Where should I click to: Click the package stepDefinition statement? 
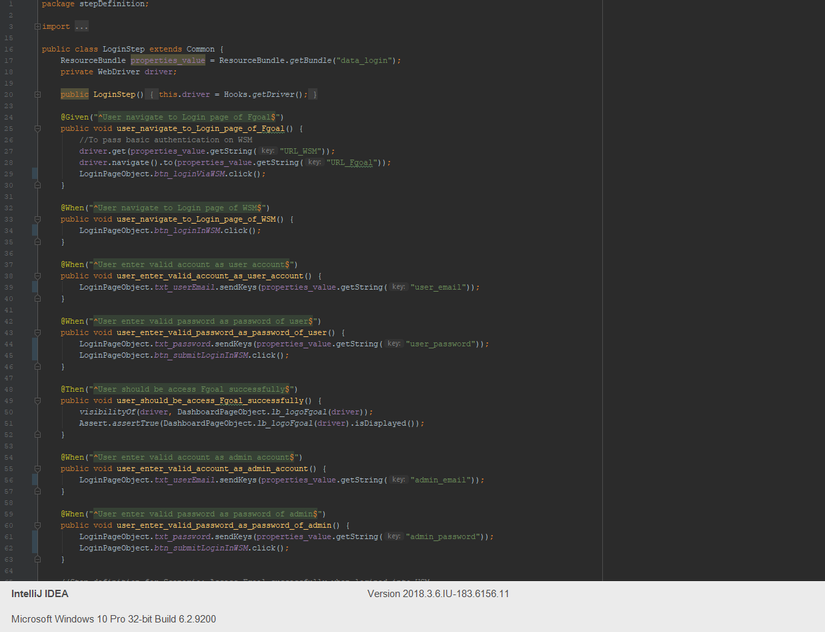click(95, 4)
